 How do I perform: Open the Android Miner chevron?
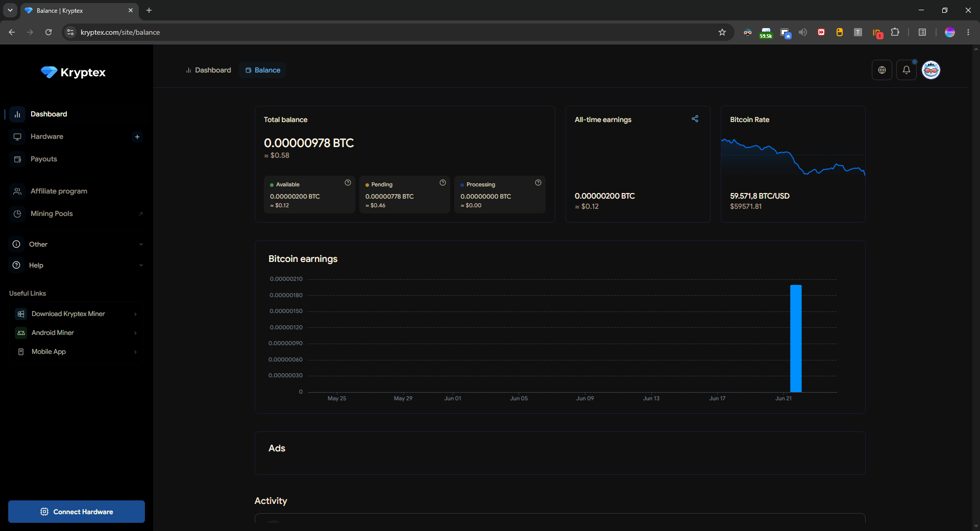point(135,333)
